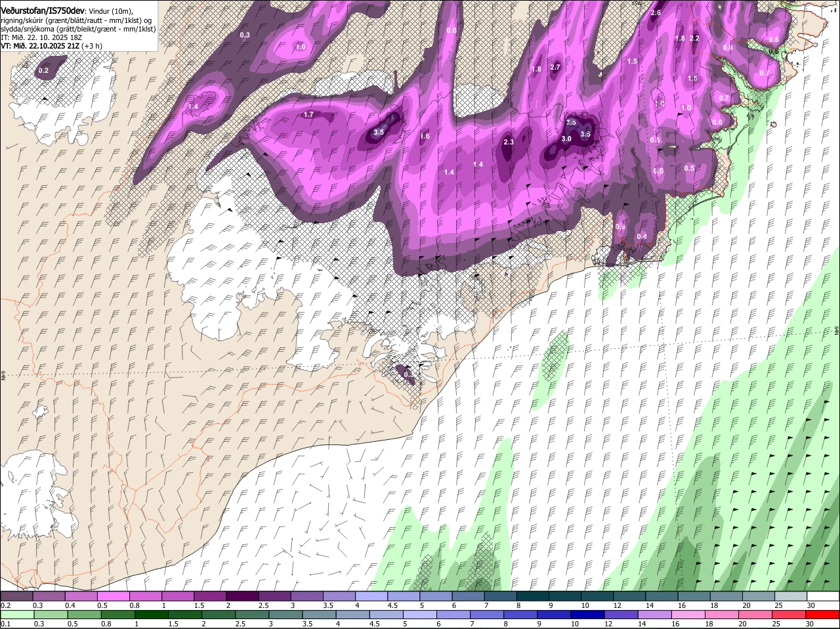
Task: Click the 3.0 precipitation value on the map
Action: [566, 139]
